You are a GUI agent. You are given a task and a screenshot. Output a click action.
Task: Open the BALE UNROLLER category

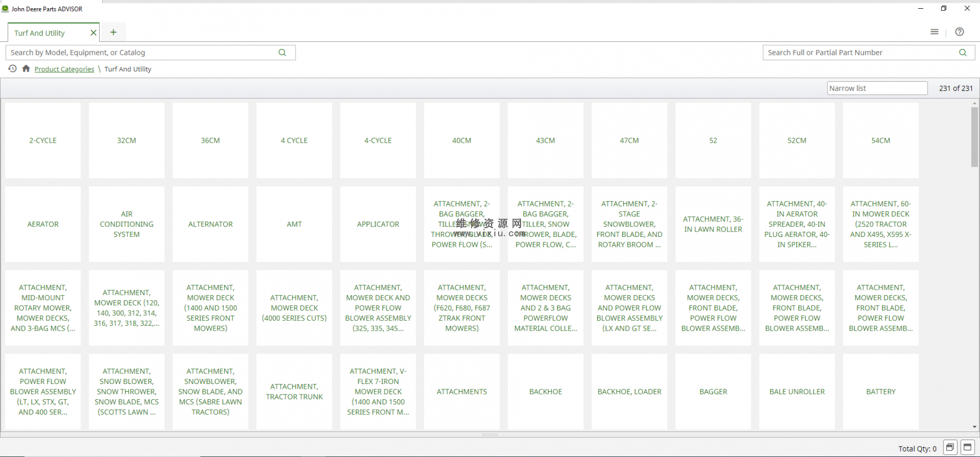click(x=797, y=392)
